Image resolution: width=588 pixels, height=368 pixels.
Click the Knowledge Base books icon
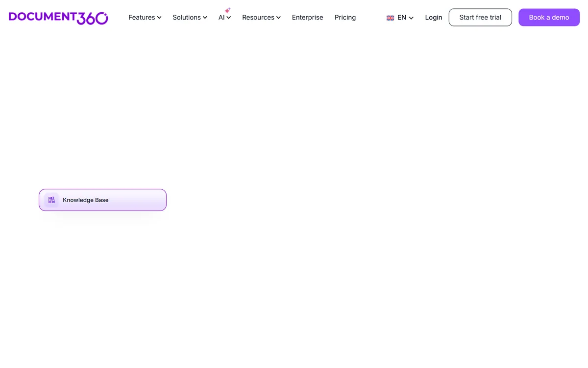tap(51, 200)
